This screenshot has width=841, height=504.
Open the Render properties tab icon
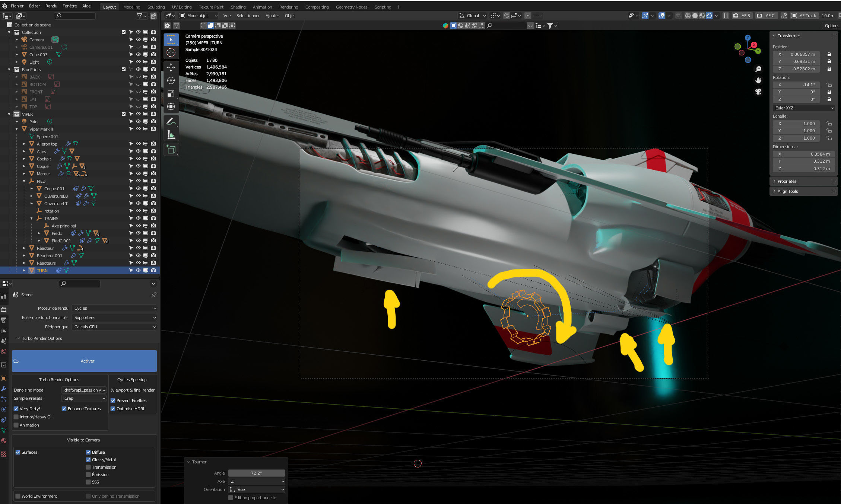[4, 309]
